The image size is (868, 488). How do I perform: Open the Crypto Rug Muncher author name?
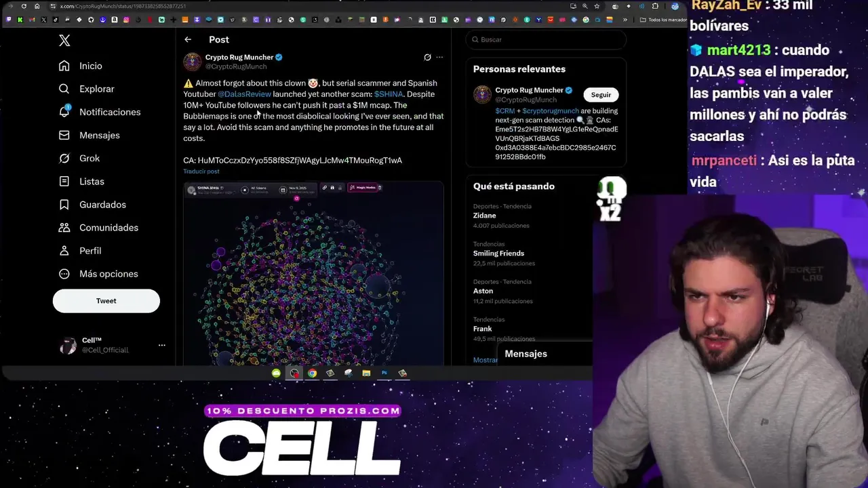[x=239, y=58]
